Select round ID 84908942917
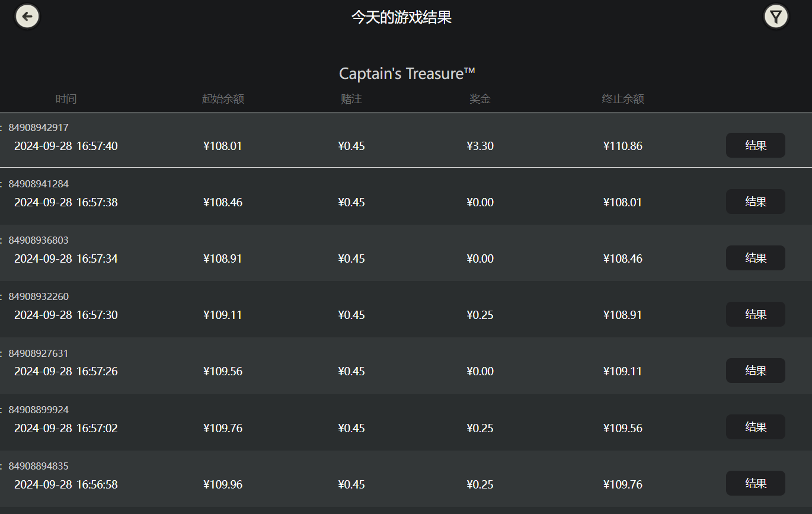The height and width of the screenshot is (514, 812). (x=39, y=127)
